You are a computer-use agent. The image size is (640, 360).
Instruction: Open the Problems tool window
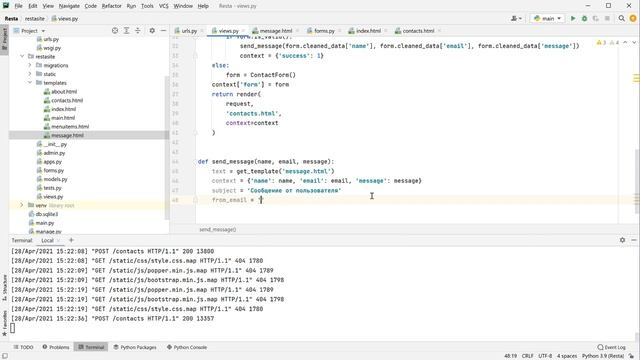point(56,347)
